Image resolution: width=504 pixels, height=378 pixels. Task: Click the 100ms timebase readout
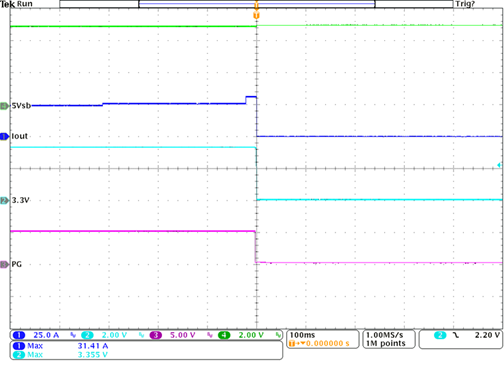(x=302, y=335)
